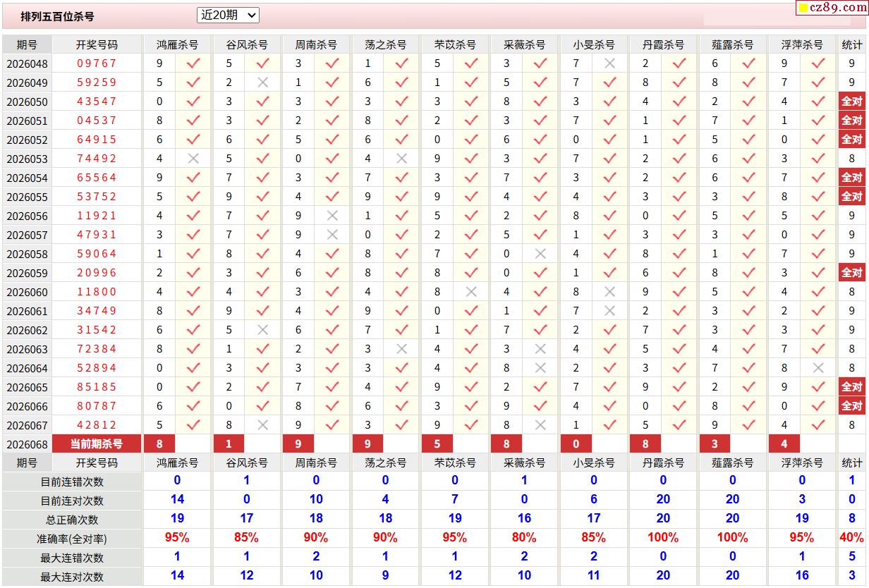Screen dimensions: 869x588
Task: Click the current 蕸露杀号 red number 3
Action: point(715,443)
